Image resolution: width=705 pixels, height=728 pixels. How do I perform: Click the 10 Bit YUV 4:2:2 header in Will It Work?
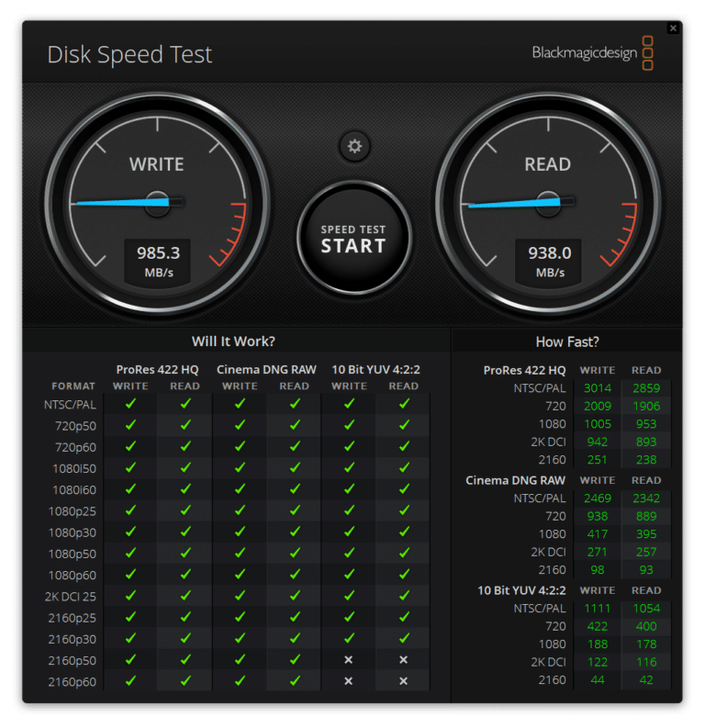point(376,370)
